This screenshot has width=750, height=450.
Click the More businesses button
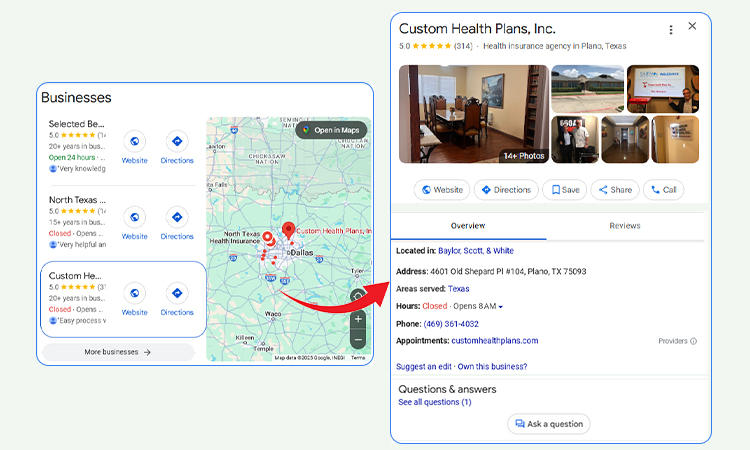[118, 352]
